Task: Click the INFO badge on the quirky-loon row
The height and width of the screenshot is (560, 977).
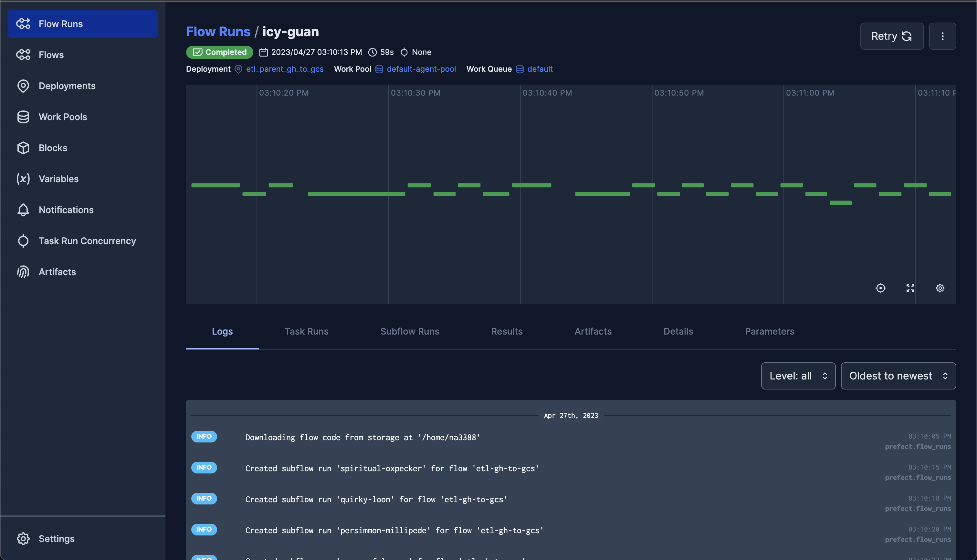Action: (x=204, y=498)
